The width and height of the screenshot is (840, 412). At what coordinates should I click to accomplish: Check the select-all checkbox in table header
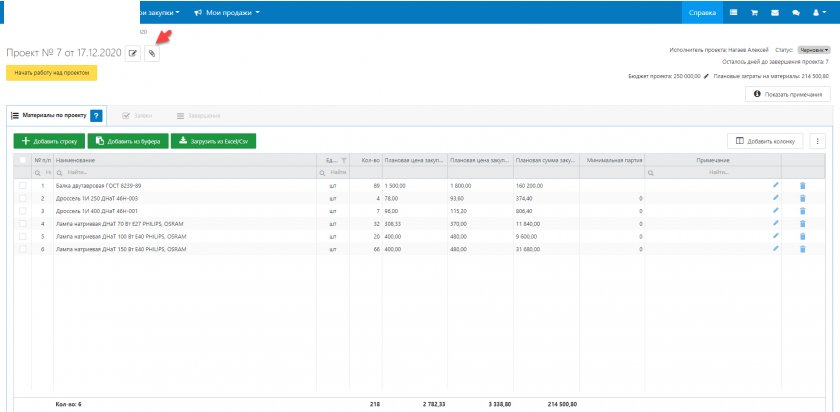pyautogui.click(x=22, y=160)
